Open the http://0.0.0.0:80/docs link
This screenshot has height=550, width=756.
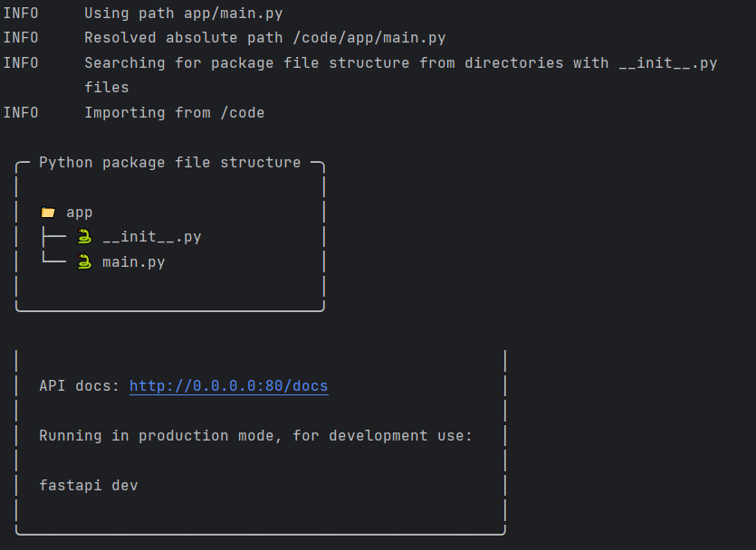(x=228, y=386)
